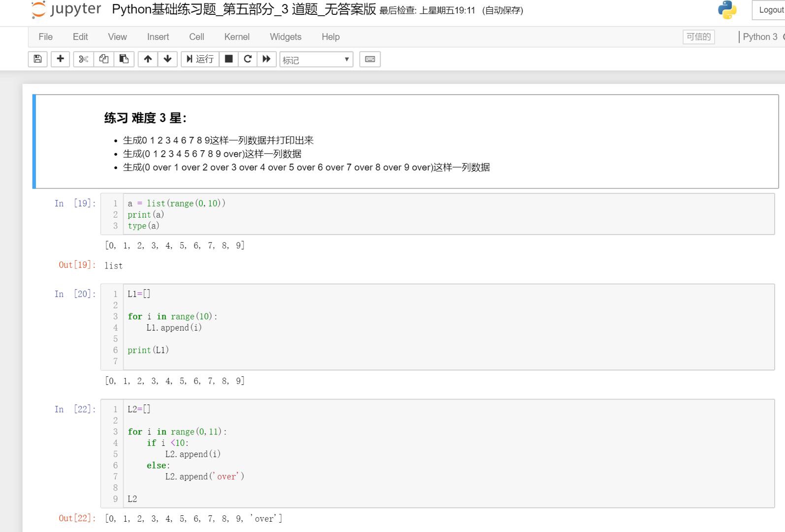Image resolution: width=785 pixels, height=532 pixels.
Task: Select the 练习 难度 3 星 heading
Action: [145, 118]
